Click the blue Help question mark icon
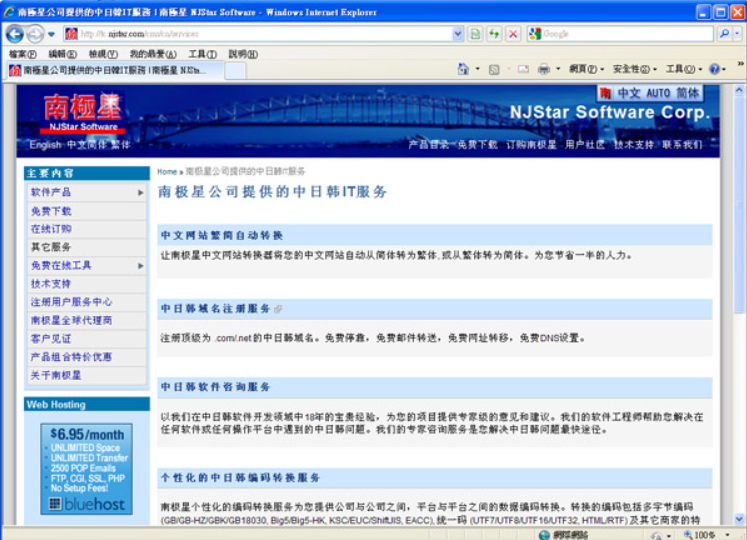747x540 pixels. [714, 70]
